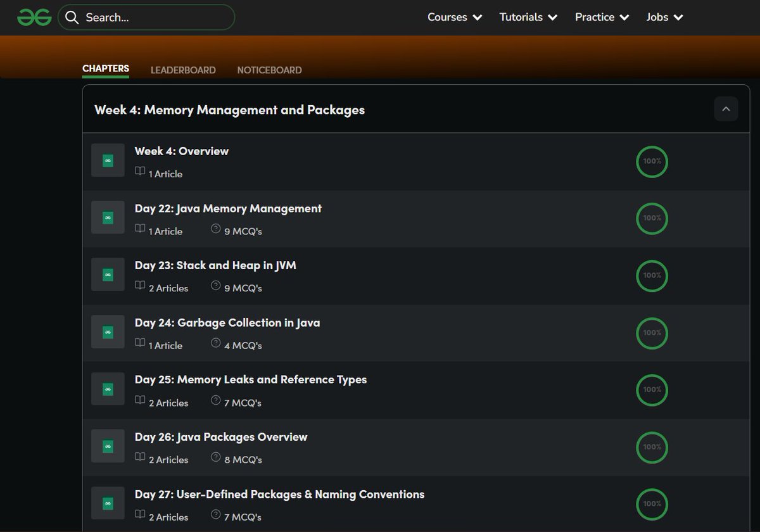
Task: Open the GeeksforGeeks logo home link
Action: click(x=34, y=17)
